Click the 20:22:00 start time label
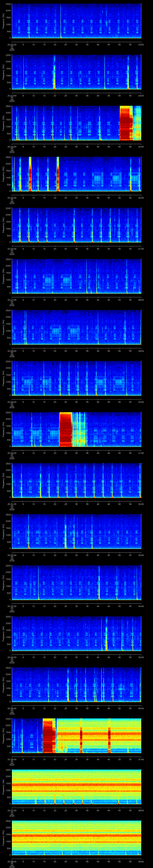 click(12, 44)
